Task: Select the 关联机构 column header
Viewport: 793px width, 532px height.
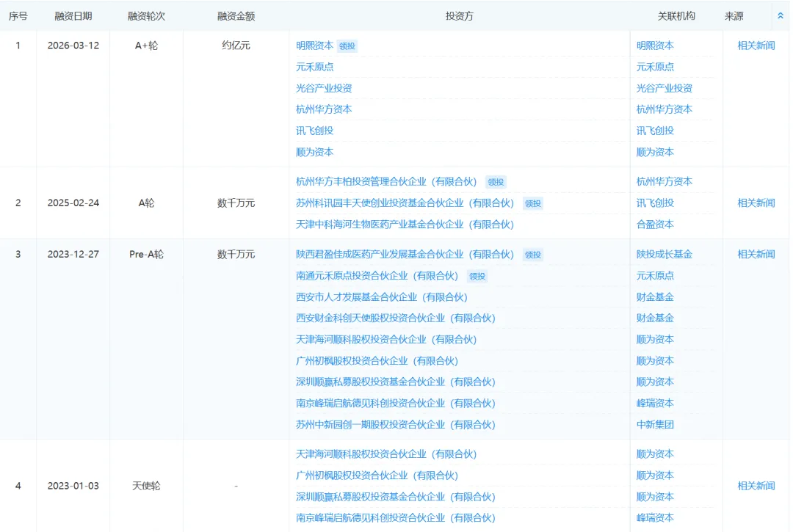Action: 676,16
